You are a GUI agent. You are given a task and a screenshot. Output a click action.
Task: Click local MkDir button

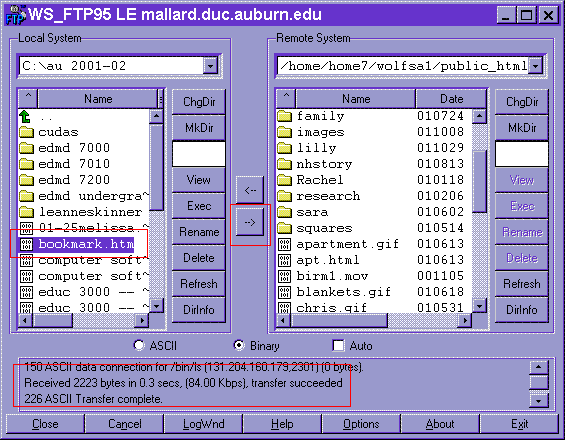click(199, 128)
